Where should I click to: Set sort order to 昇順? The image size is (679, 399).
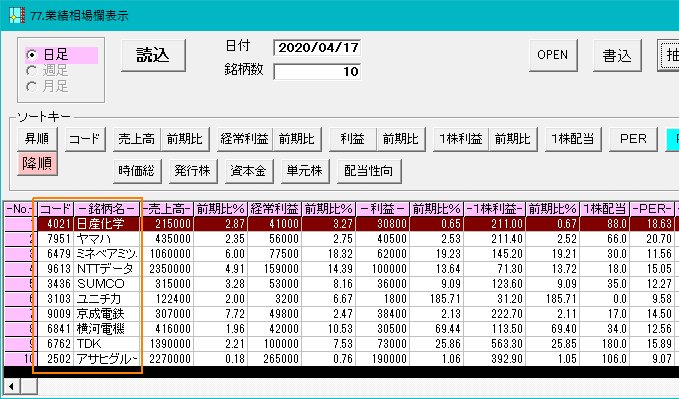point(37,139)
